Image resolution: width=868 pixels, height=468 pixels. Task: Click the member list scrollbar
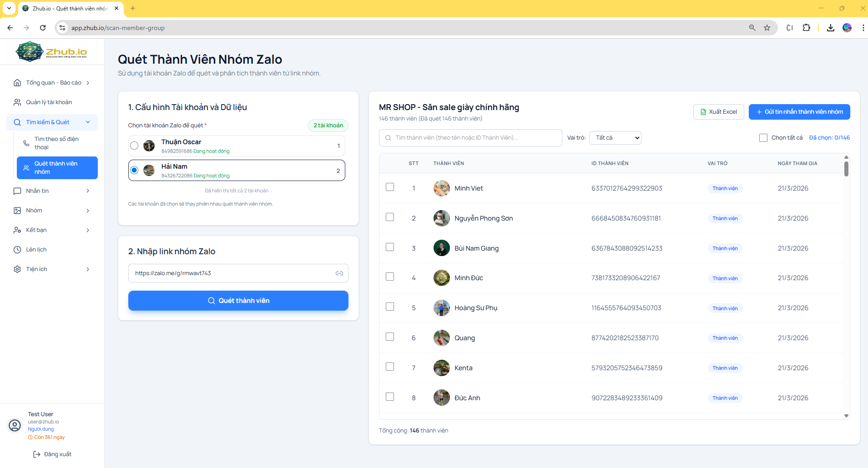(846, 169)
